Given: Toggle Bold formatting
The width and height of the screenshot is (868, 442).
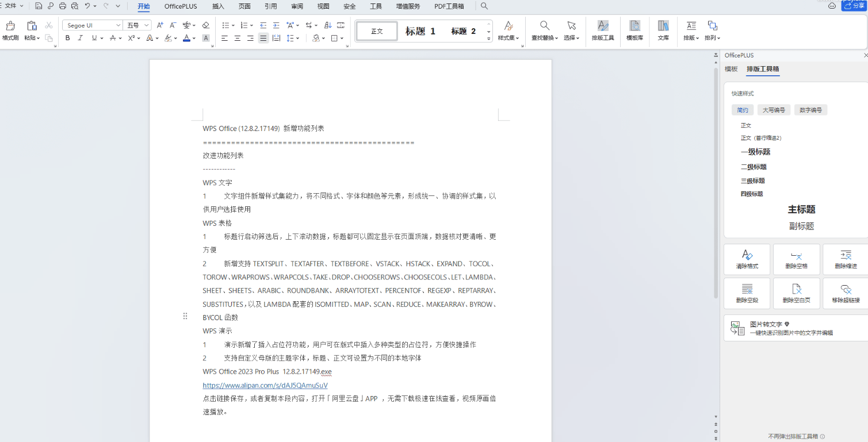Looking at the screenshot, I should coord(67,38).
